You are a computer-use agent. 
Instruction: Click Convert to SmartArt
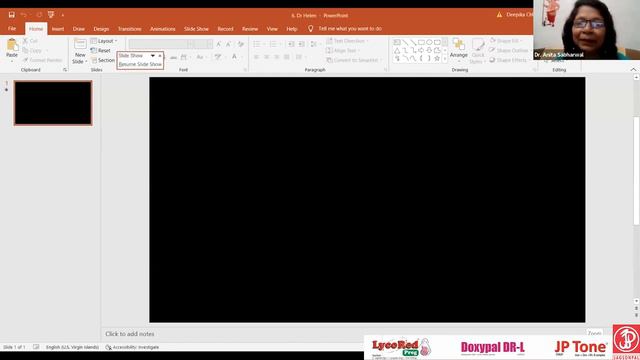pyautogui.click(x=354, y=60)
